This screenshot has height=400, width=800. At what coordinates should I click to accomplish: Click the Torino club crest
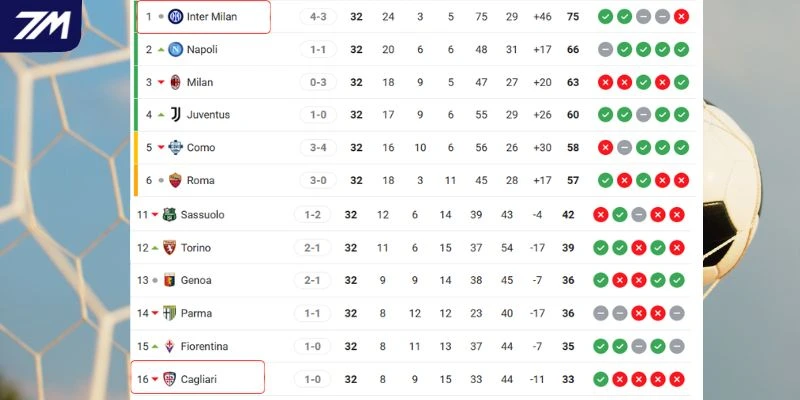coord(169,248)
